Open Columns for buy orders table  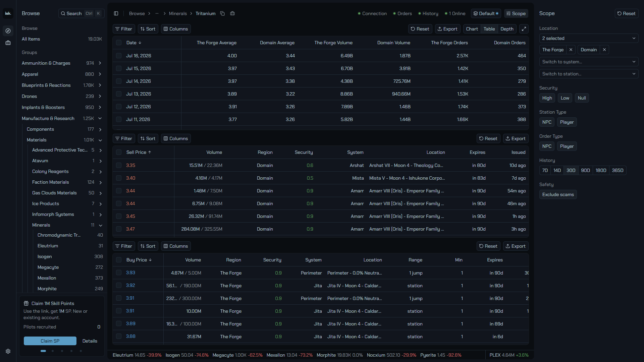point(176,246)
